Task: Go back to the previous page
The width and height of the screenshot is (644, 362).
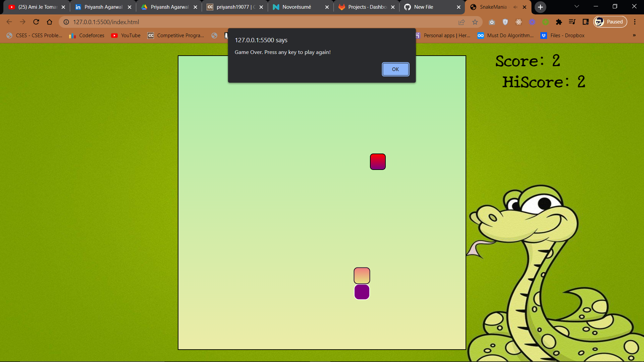Action: click(x=9, y=22)
